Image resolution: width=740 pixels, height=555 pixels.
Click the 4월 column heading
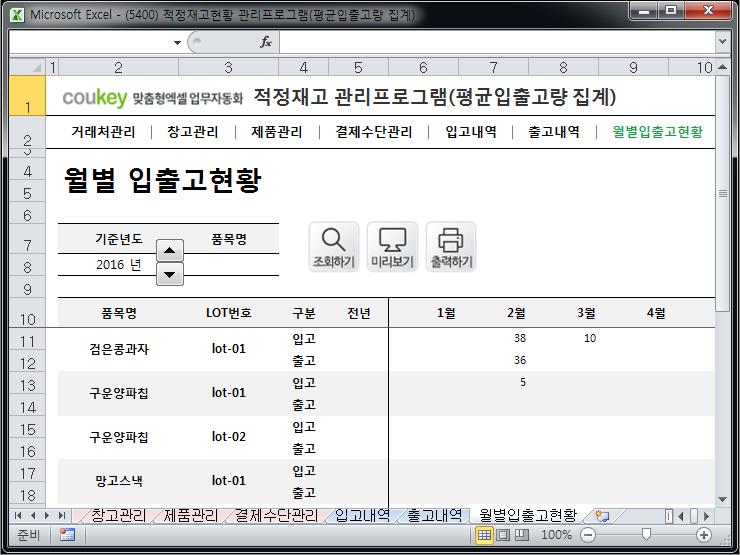[x=656, y=313]
